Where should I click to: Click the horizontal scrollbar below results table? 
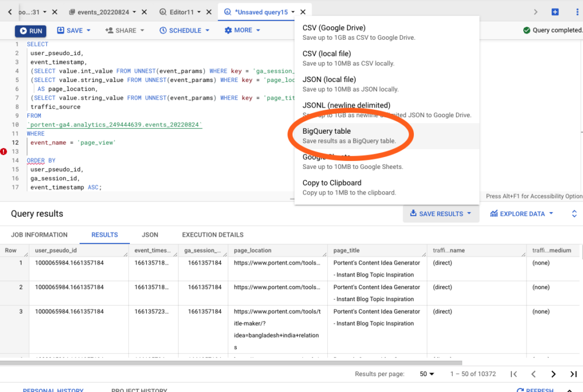click(231, 362)
